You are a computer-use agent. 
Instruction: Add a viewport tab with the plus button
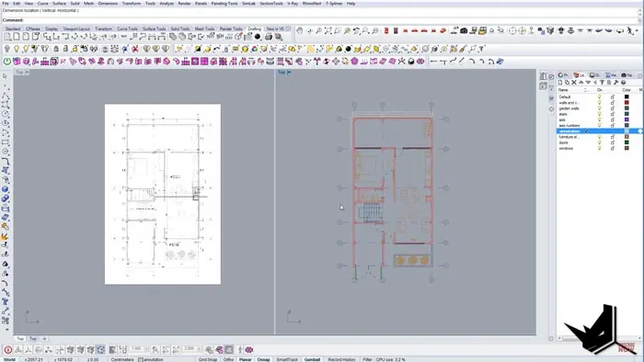tap(44, 339)
